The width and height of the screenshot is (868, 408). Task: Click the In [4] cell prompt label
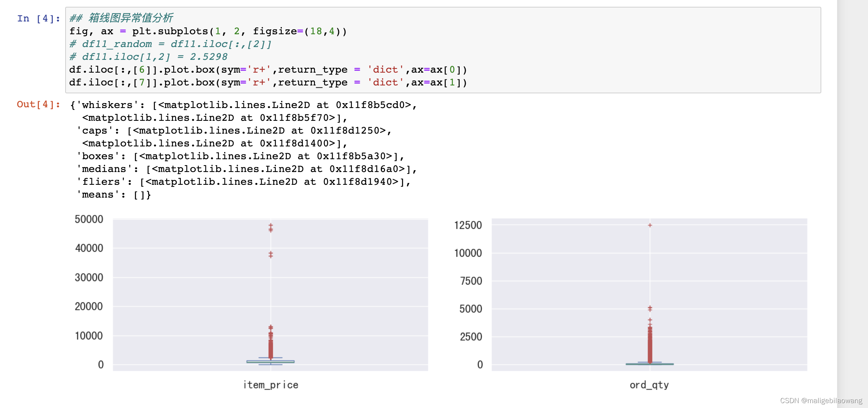tap(38, 18)
